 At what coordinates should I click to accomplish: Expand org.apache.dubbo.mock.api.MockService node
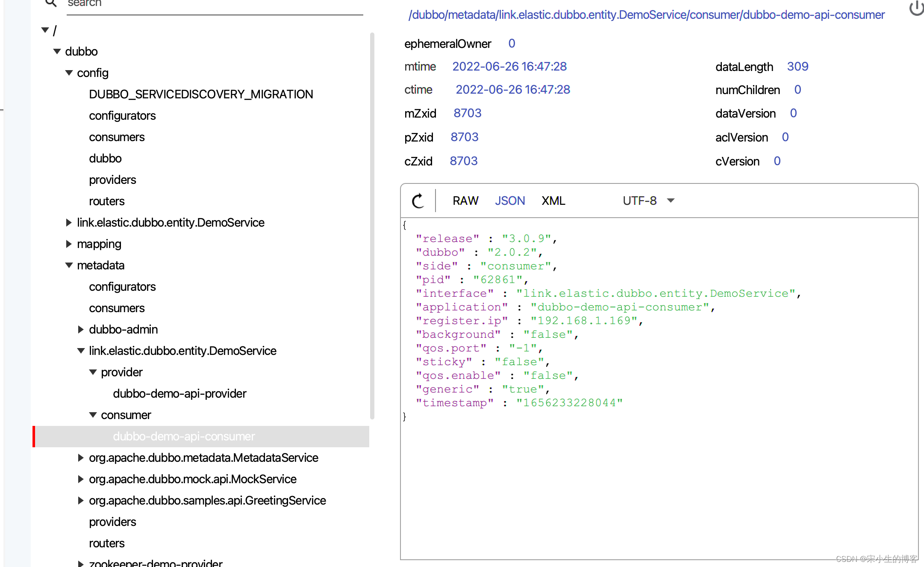(81, 479)
